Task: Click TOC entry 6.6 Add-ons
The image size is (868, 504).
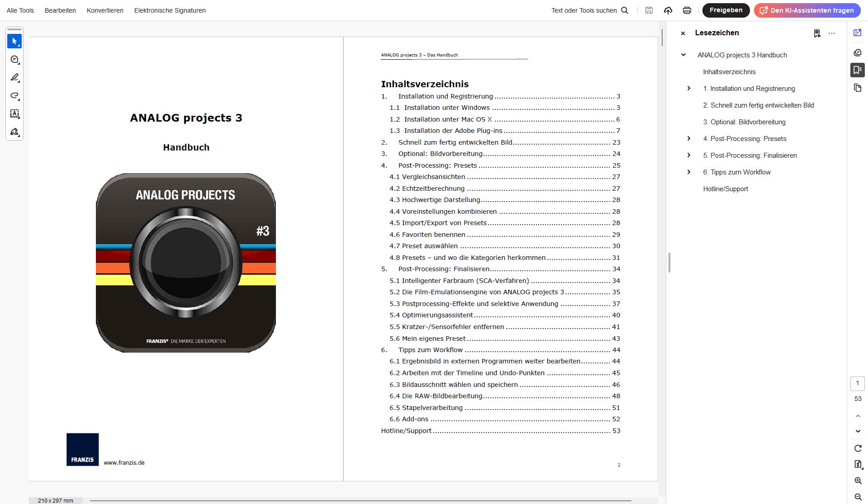Action: pos(505,419)
